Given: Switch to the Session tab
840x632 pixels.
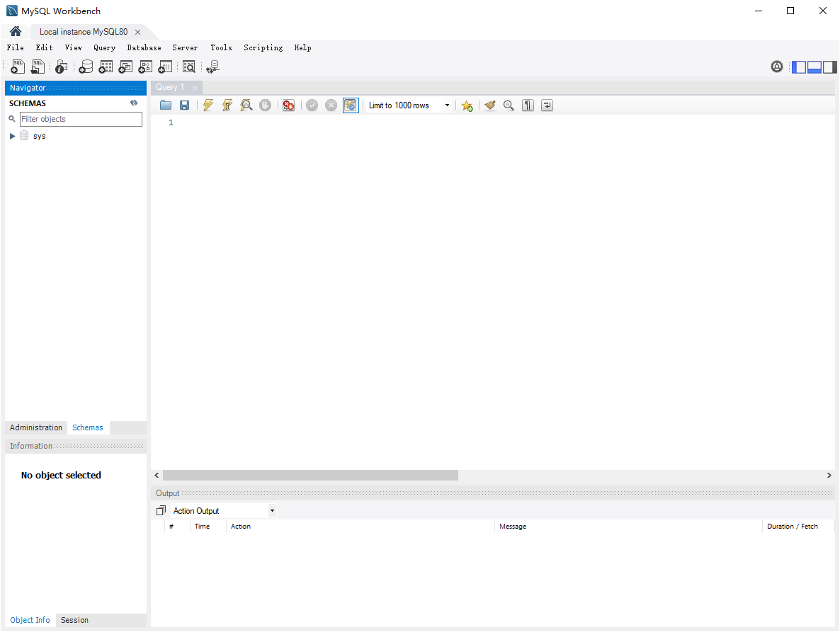Looking at the screenshot, I should pyautogui.click(x=74, y=620).
